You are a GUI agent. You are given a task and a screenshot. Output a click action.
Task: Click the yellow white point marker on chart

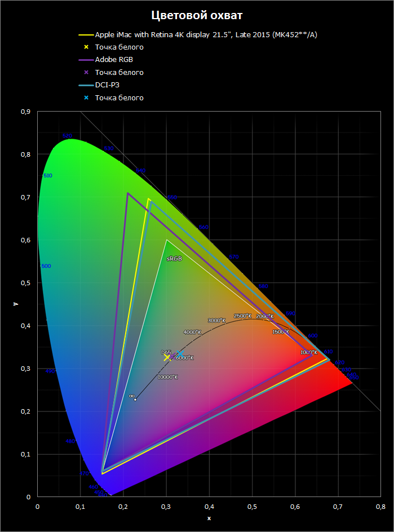coord(167,357)
